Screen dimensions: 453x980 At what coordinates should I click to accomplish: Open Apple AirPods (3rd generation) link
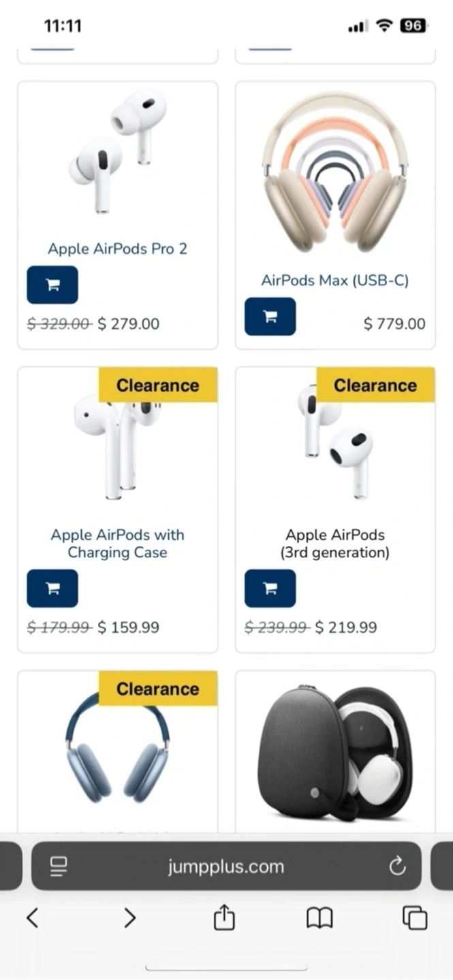pyautogui.click(x=334, y=544)
